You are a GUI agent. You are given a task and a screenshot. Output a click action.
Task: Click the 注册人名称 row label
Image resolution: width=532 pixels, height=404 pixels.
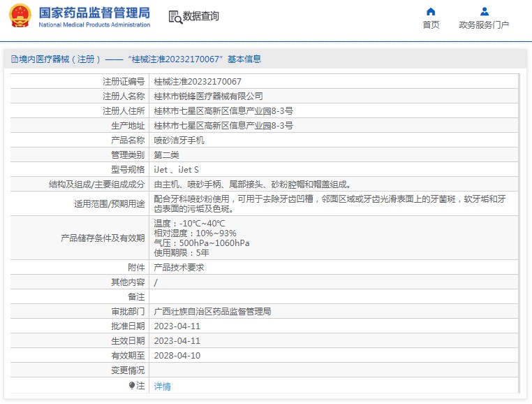tap(124, 96)
